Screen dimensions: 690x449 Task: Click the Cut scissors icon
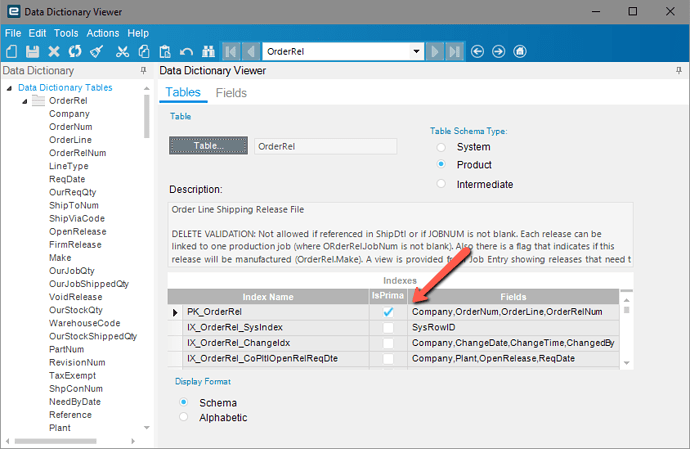coord(122,52)
